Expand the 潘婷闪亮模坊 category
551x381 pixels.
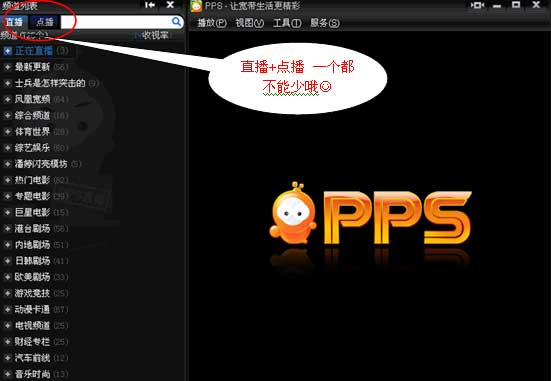click(x=7, y=164)
